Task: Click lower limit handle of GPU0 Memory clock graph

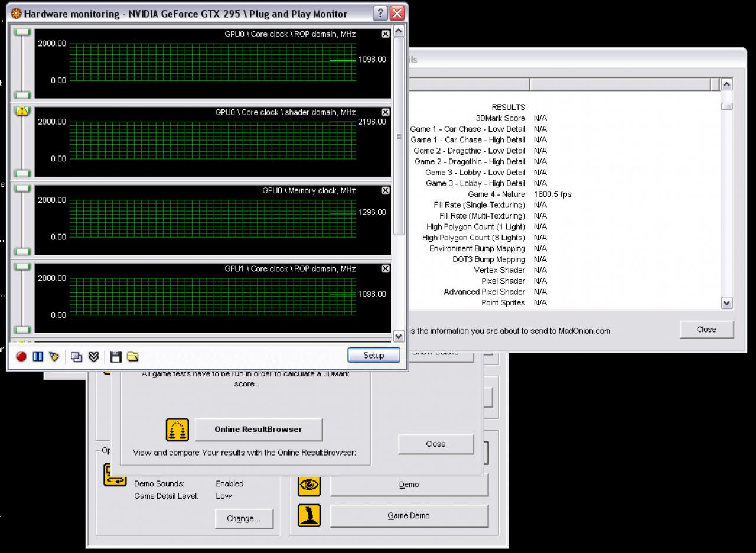Action: 22,251
